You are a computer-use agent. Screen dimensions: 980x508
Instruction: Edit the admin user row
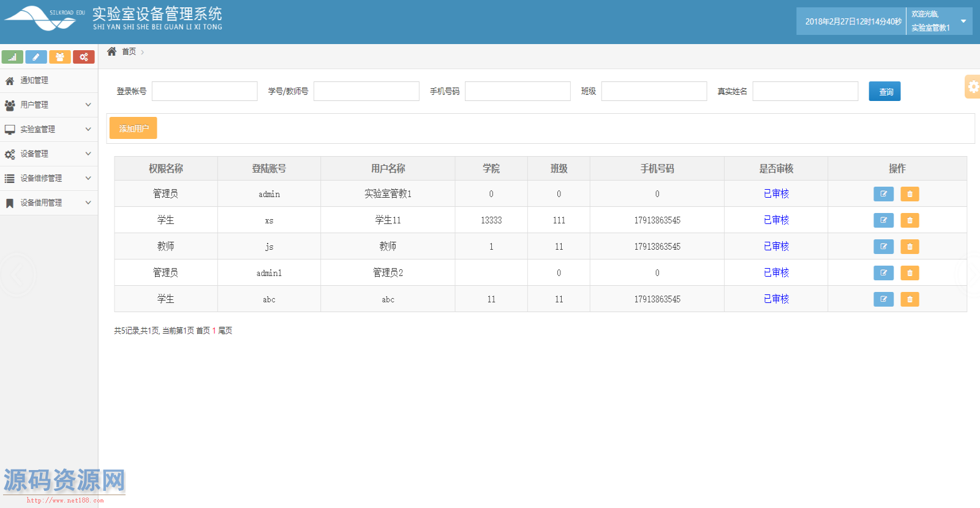[x=883, y=194]
